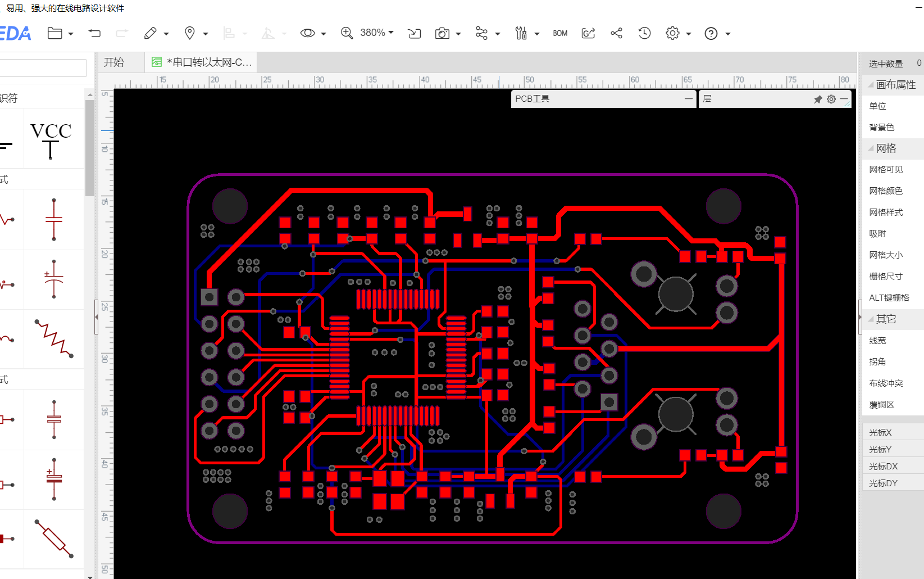Click the 覆铜区 property label
Screen dimensions: 924x579
881,404
